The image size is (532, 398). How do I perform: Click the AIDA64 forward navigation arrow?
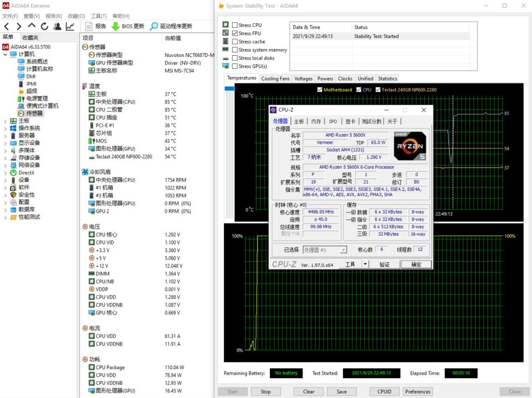tap(19, 26)
